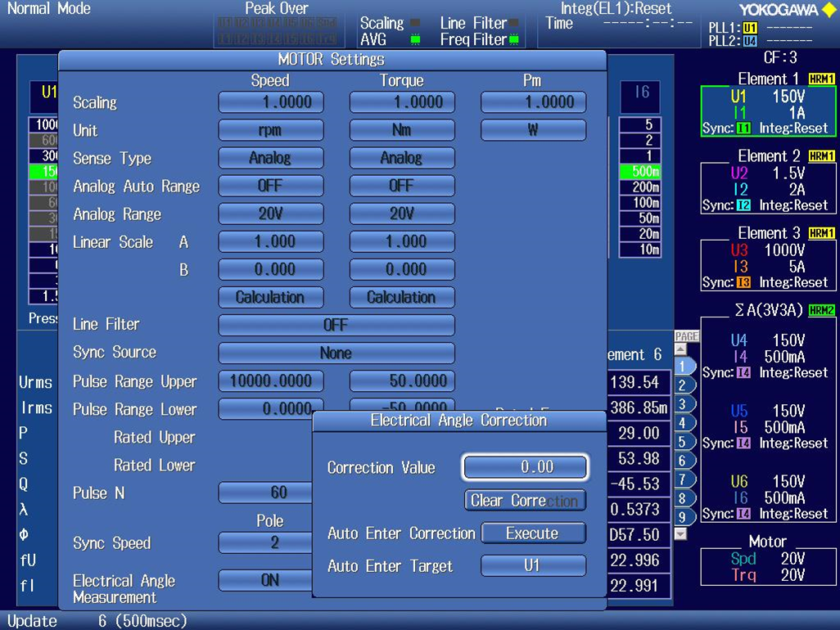The width and height of the screenshot is (840, 630).
Task: Select 200m in the I6 range list
Action: [x=639, y=187]
